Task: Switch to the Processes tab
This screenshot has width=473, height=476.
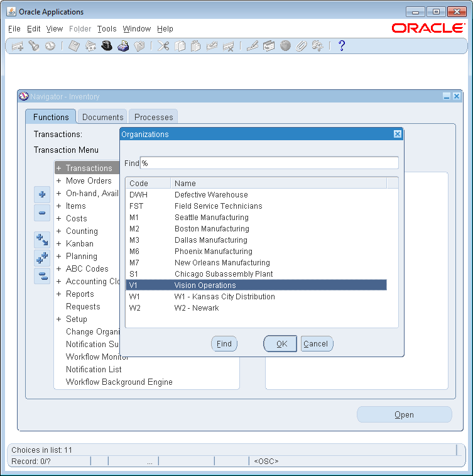Action: coord(153,117)
